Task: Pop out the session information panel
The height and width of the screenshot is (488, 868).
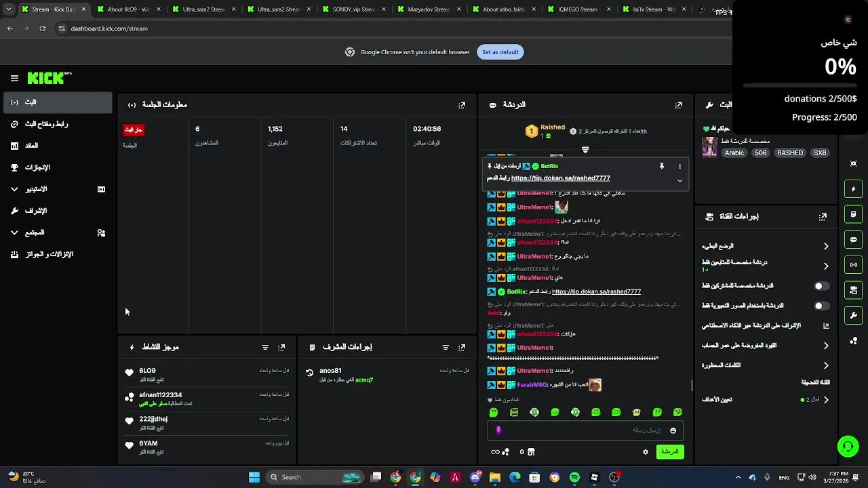Action: 462,105
